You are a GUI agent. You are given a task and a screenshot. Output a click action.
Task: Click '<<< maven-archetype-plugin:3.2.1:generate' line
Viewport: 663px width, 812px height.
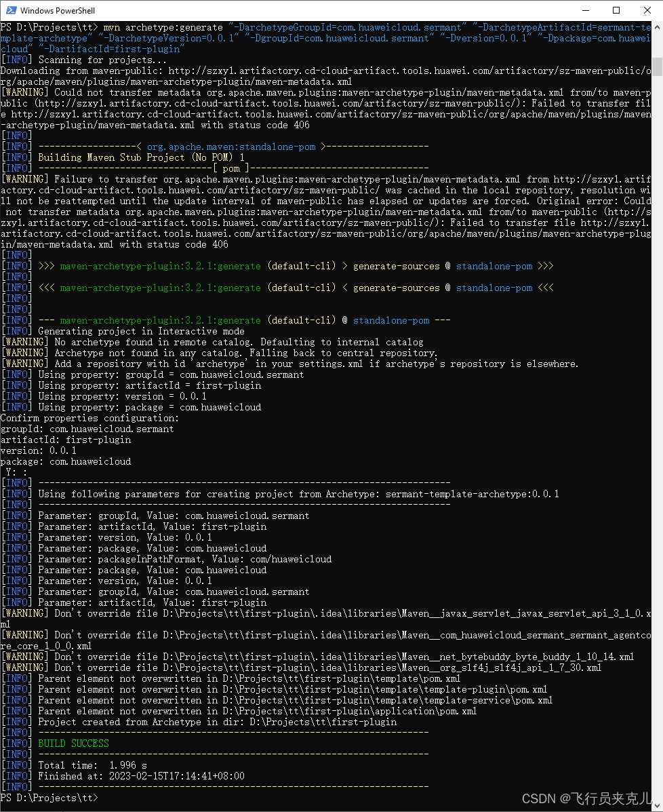click(x=277, y=288)
